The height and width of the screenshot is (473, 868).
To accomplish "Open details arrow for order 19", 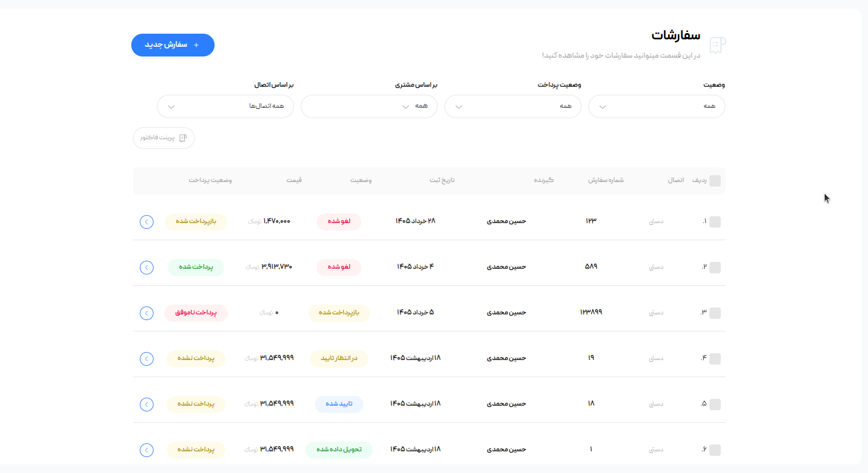I will click(147, 359).
